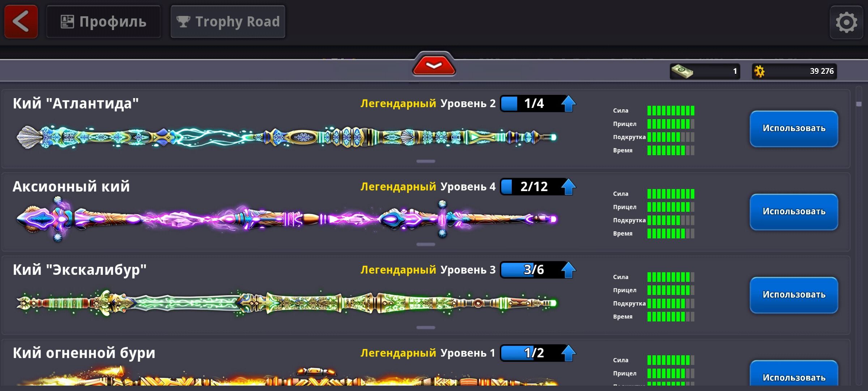The width and height of the screenshot is (868, 391).
Task: Expand Экскалибур details via bottom dash handle
Action: (426, 328)
